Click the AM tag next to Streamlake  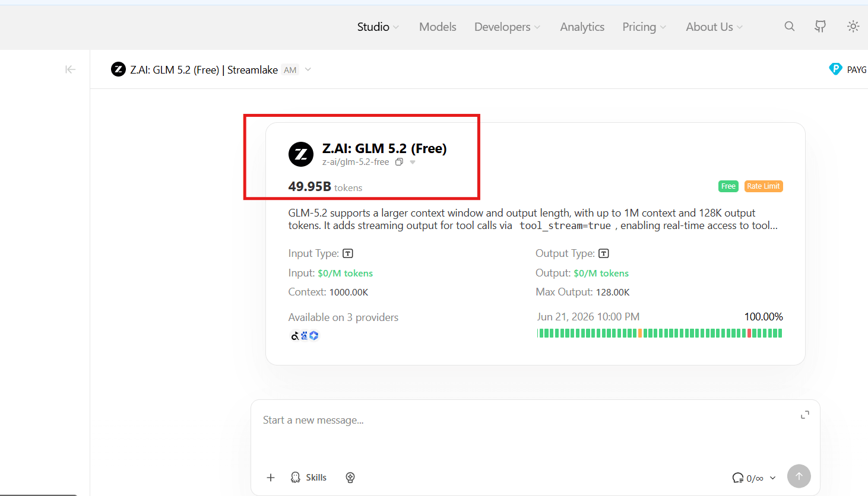click(x=290, y=70)
